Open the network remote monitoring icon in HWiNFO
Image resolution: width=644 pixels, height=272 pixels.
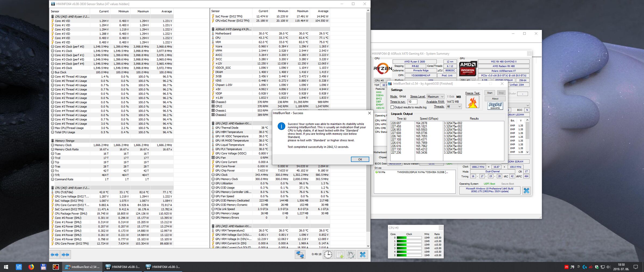tap(300, 254)
